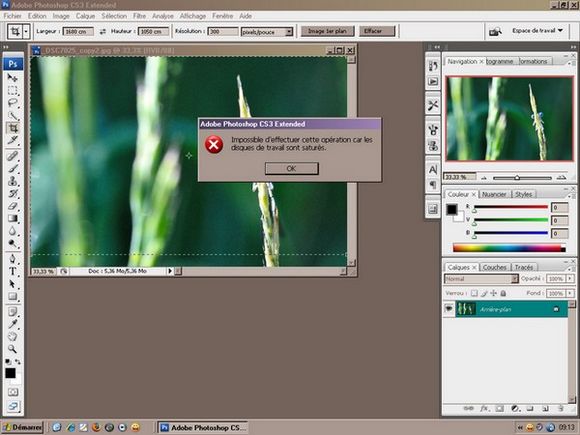Select the Healing Brush tool
This screenshot has width=580, height=435.
(x=12, y=155)
